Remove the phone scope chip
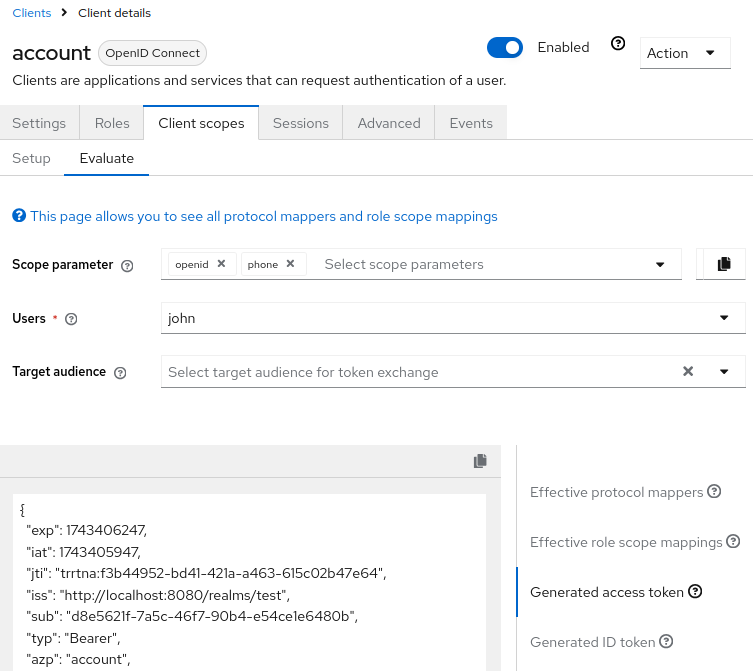The width and height of the screenshot is (753, 671). (x=290, y=264)
